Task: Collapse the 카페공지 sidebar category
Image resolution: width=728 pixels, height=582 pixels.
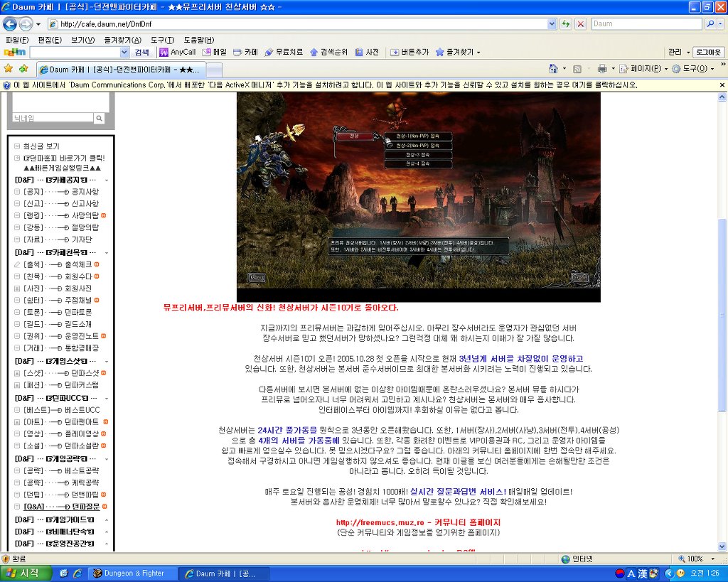Action: pyautogui.click(x=107, y=180)
